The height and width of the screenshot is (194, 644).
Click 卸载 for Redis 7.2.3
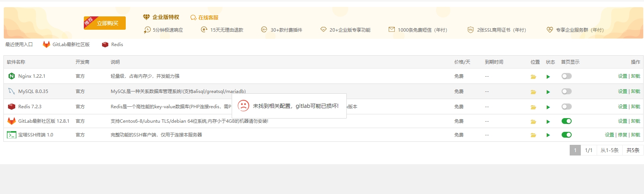tap(636, 107)
